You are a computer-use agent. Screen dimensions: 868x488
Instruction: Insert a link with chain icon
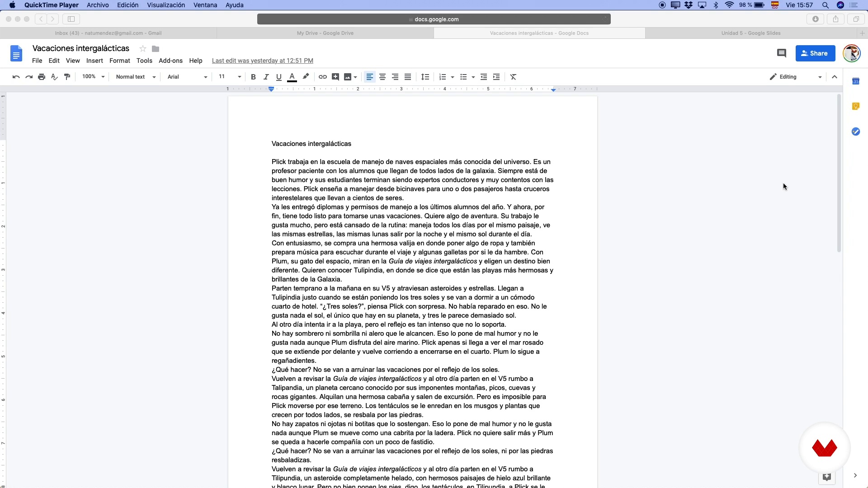(x=322, y=77)
